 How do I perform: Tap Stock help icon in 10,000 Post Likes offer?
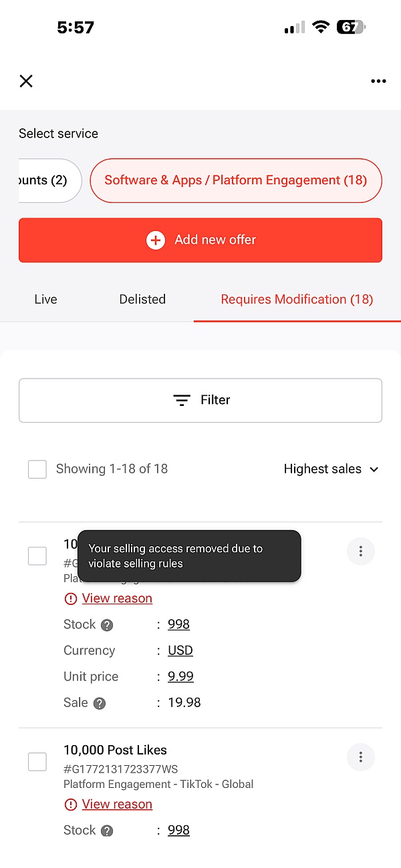[x=107, y=831]
